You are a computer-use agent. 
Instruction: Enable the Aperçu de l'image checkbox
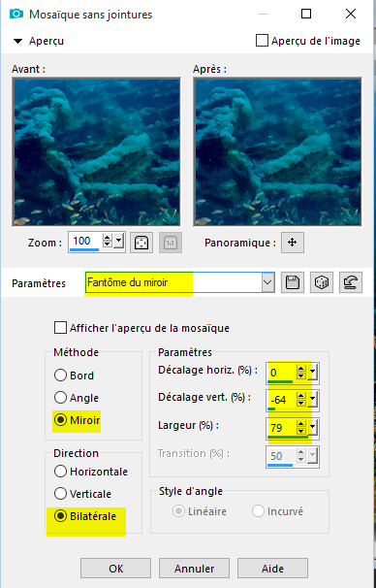tap(262, 41)
